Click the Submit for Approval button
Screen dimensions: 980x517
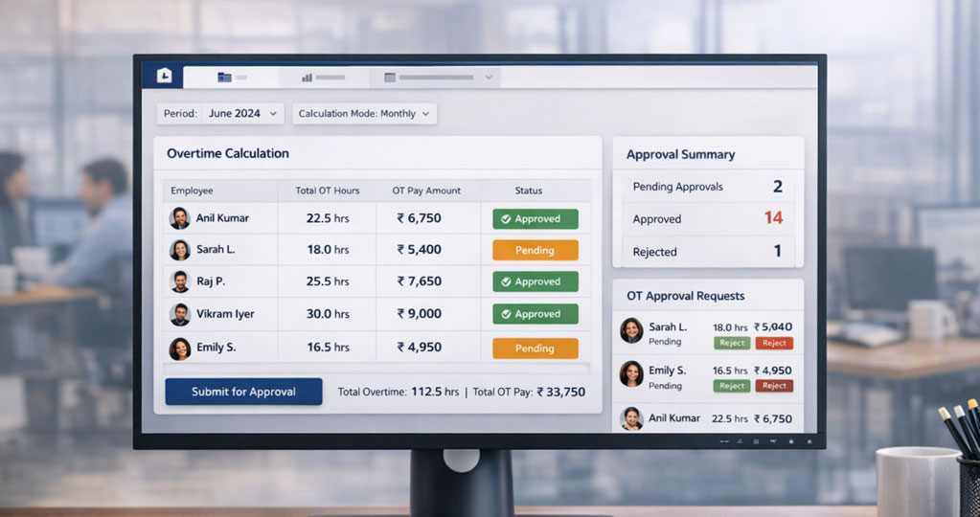tap(243, 392)
